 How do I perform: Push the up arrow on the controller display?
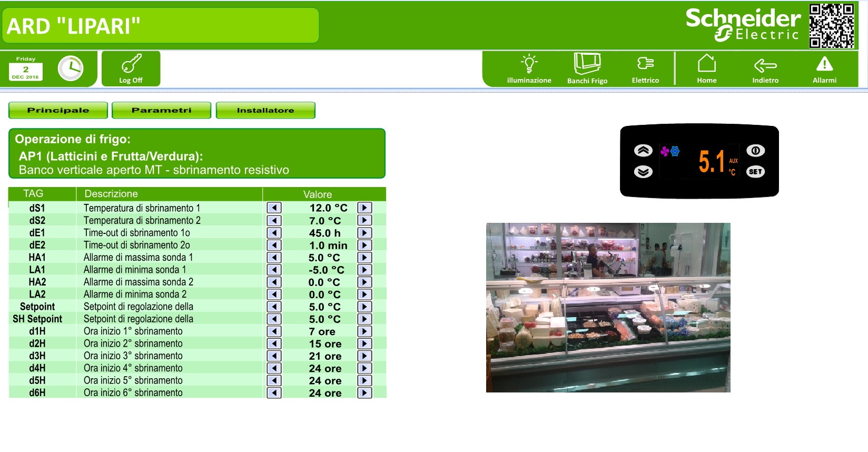[643, 151]
